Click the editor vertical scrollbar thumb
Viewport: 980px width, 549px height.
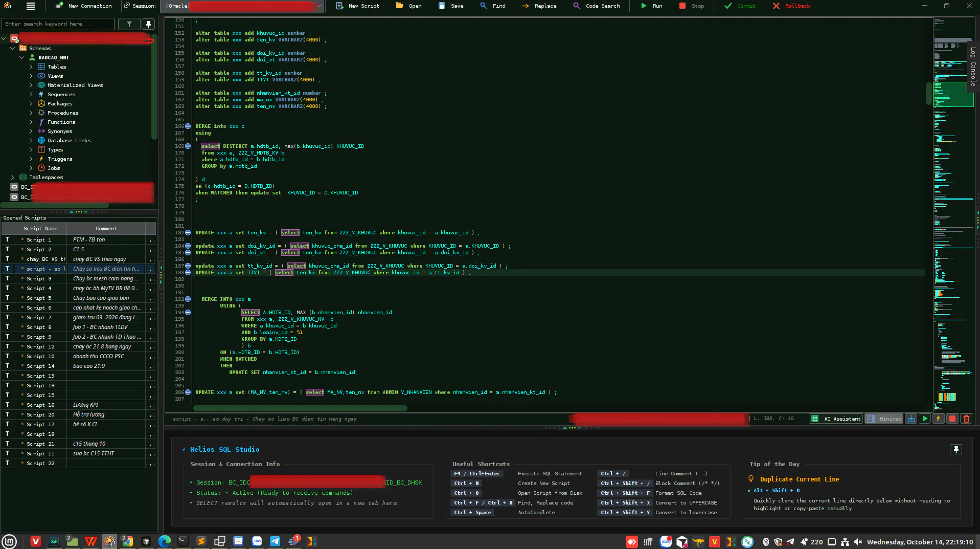click(928, 94)
